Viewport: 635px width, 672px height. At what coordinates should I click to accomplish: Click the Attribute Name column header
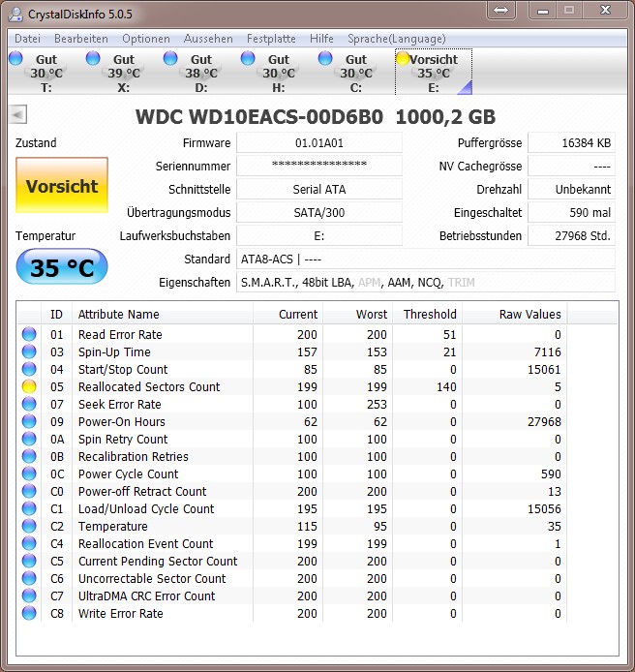pyautogui.click(x=163, y=314)
